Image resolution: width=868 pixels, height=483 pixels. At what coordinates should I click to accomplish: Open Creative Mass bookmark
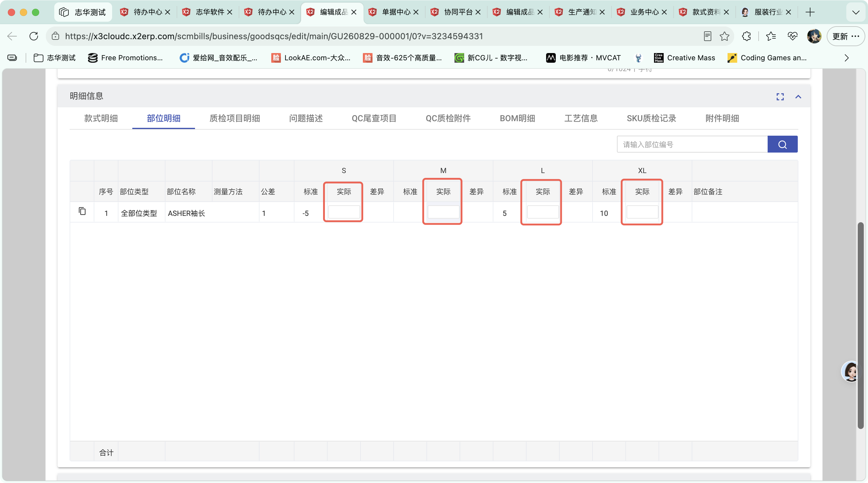pos(684,58)
